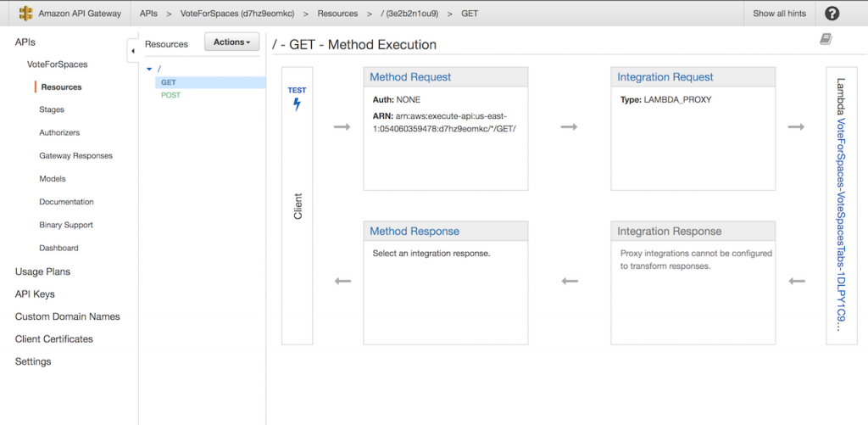Open the VoteForSpaces Lambda function link
This screenshot has height=425, width=868.
point(841,225)
